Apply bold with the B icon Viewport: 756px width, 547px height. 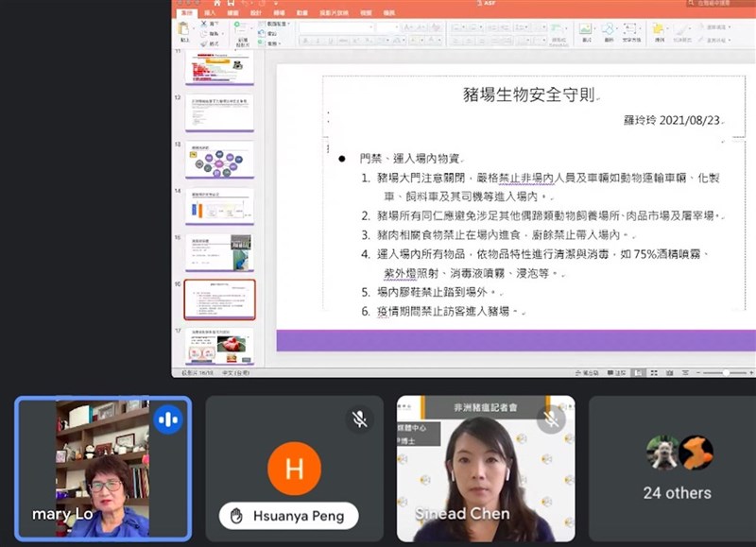click(305, 41)
